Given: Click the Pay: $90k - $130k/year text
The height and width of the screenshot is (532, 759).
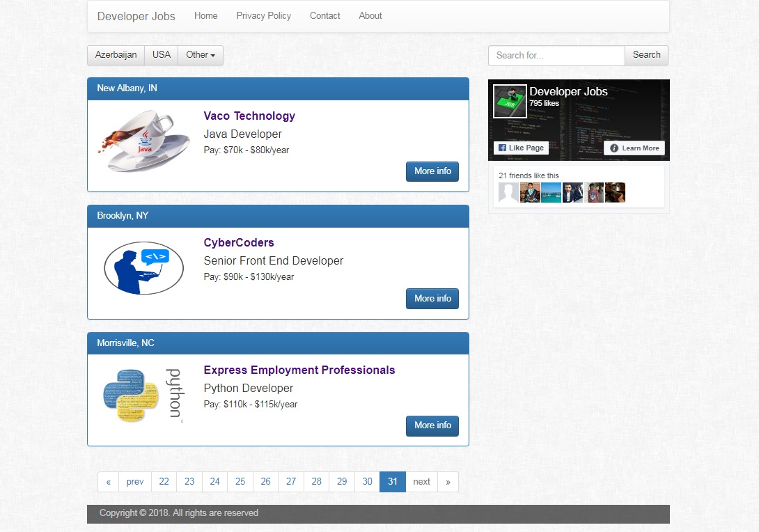Looking at the screenshot, I should [249, 277].
